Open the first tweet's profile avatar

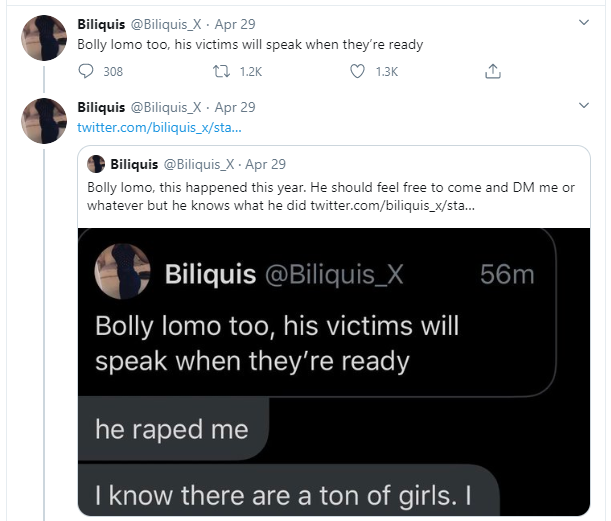(44, 38)
